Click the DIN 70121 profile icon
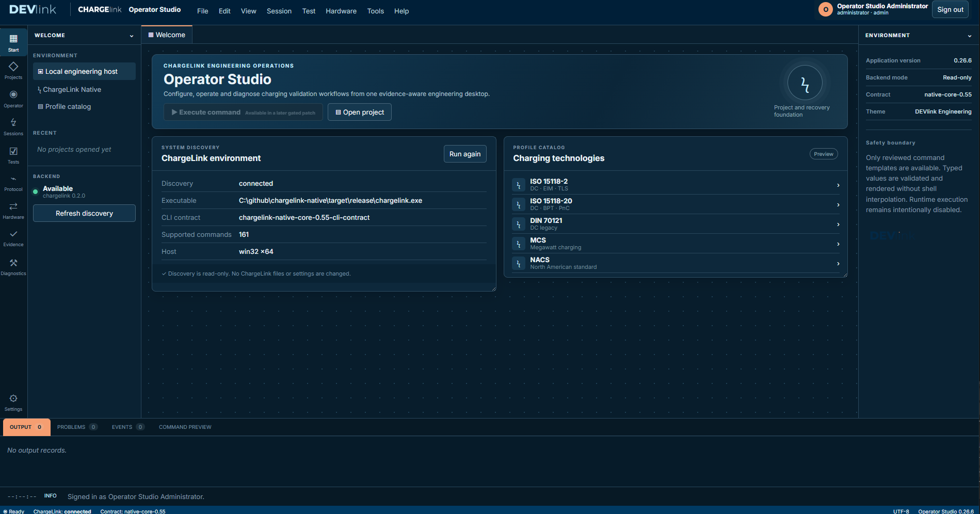Viewport: 980px width, 514px height. (519, 224)
